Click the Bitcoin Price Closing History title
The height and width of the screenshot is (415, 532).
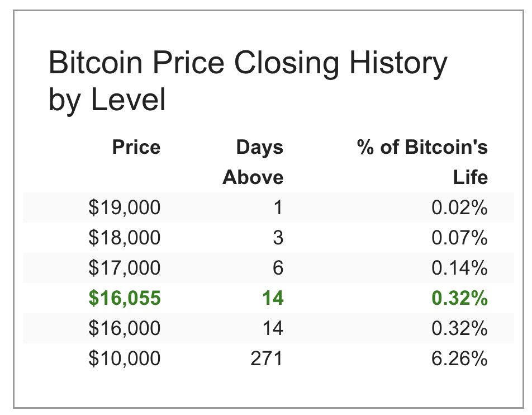tap(248, 81)
